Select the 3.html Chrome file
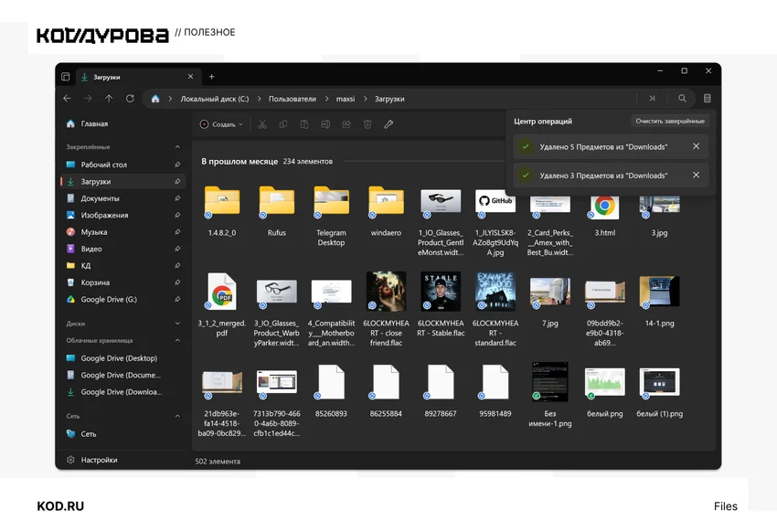Image resolution: width=777 pixels, height=532 pixels. click(604, 212)
